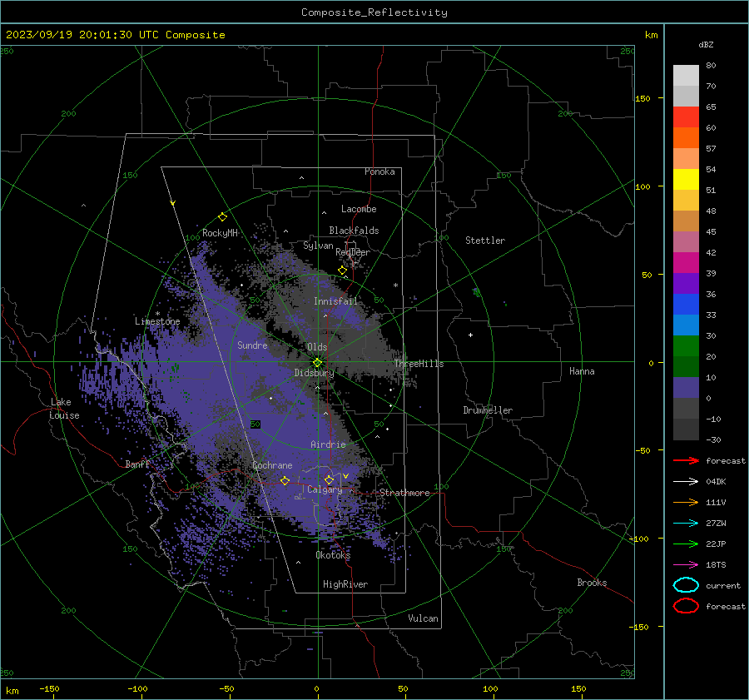Click the Stettler city label
The image size is (749, 700).
(485, 241)
